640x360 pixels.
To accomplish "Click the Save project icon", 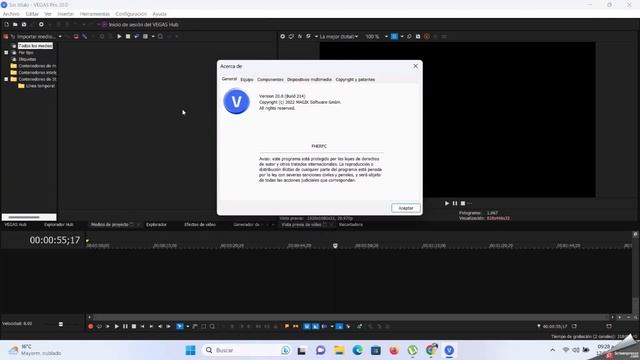I will (24, 24).
